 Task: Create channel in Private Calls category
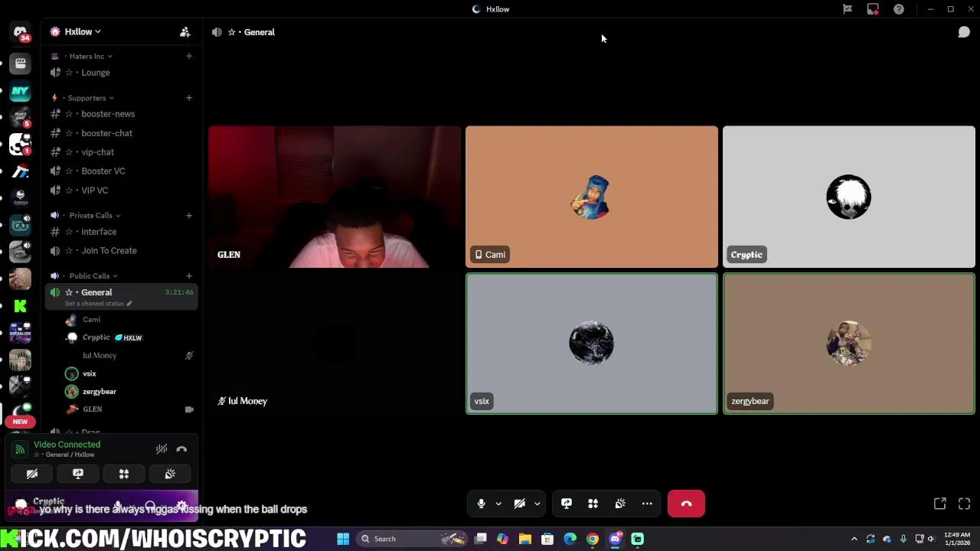tap(189, 215)
